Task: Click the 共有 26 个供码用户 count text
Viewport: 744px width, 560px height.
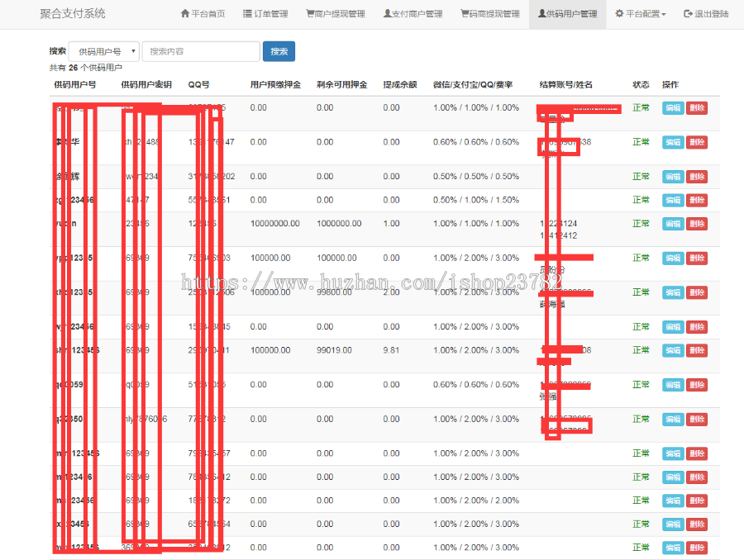Action: click(x=85, y=68)
